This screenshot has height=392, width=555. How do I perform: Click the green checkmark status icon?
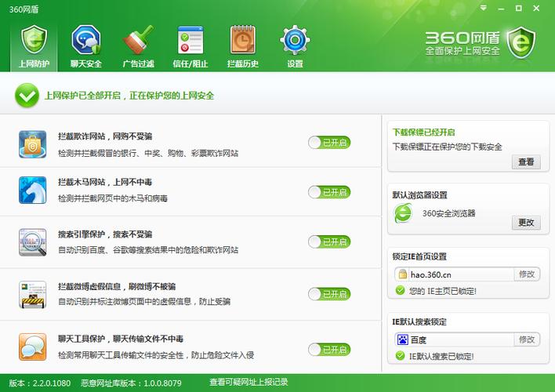27,95
